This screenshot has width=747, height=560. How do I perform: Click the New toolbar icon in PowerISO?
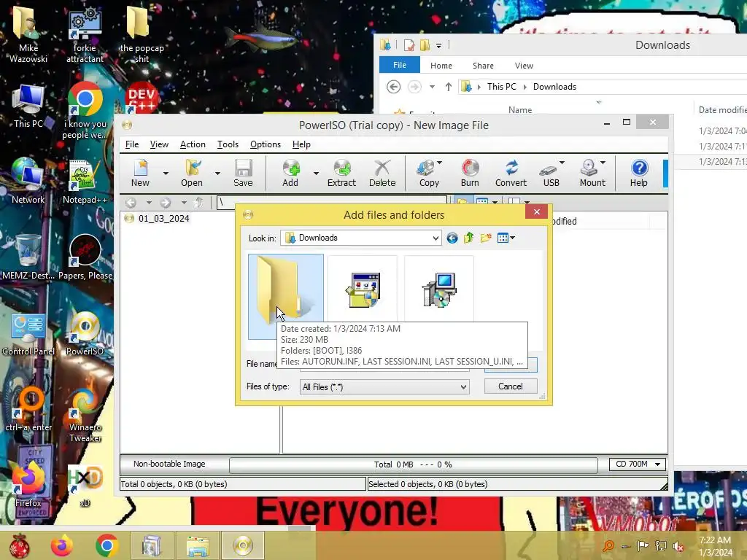pyautogui.click(x=140, y=172)
